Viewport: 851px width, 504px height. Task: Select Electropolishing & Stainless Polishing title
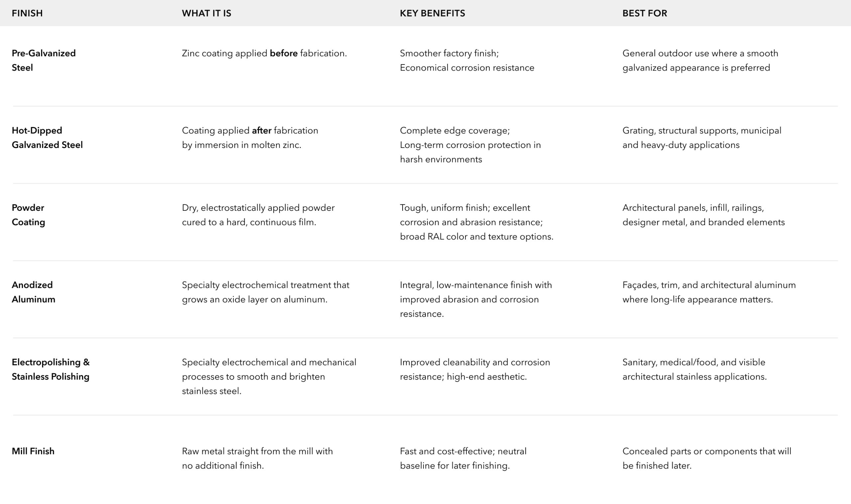[51, 369]
